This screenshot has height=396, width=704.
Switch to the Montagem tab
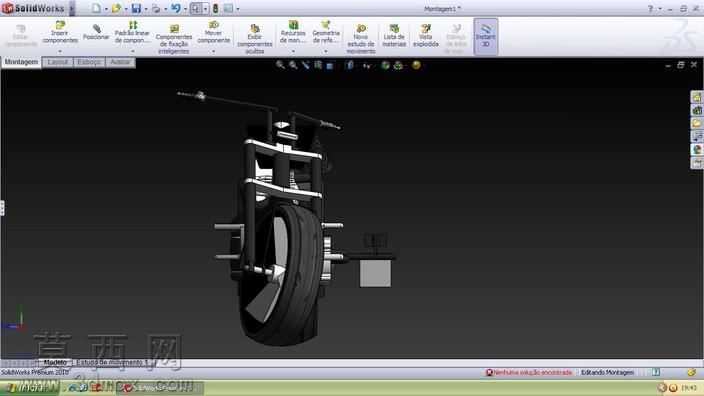coord(22,62)
